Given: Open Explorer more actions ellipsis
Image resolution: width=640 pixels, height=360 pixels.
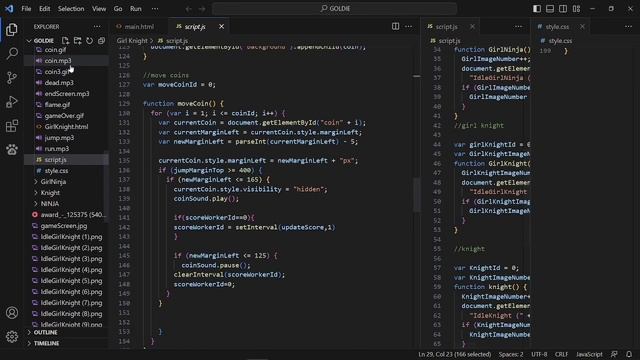Looking at the screenshot, I should pyautogui.click(x=97, y=27).
